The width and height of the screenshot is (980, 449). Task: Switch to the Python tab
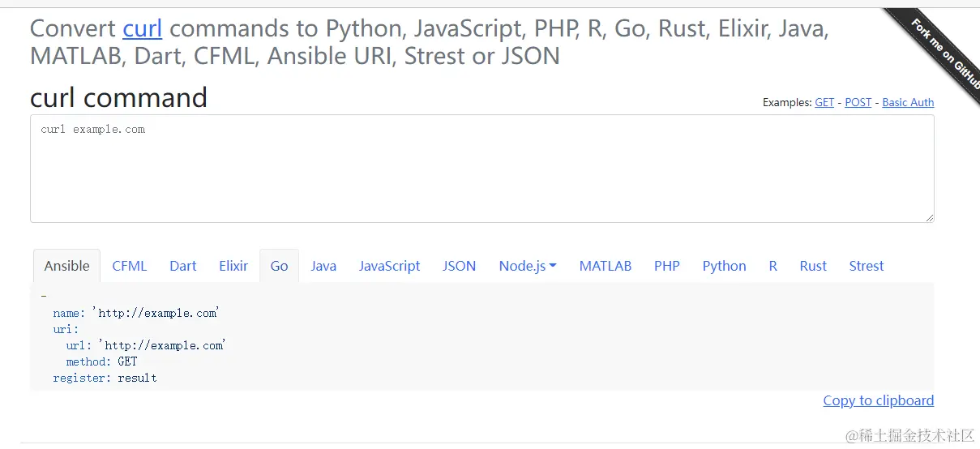click(724, 266)
